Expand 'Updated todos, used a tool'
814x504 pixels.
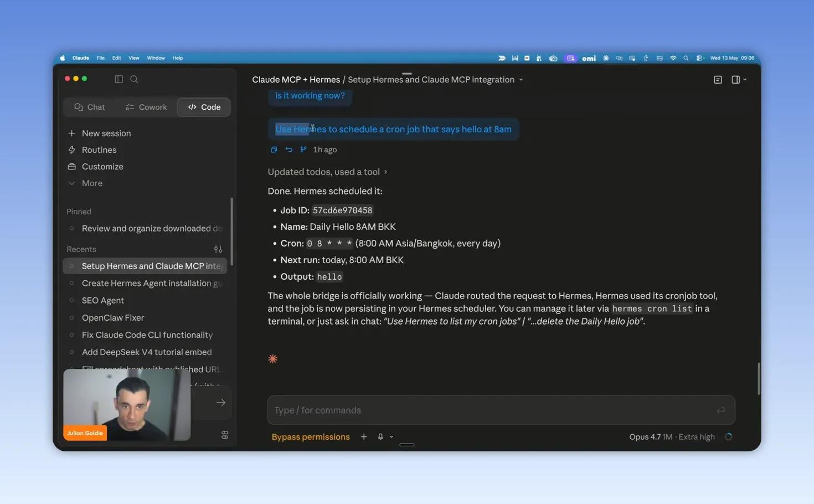click(x=327, y=172)
